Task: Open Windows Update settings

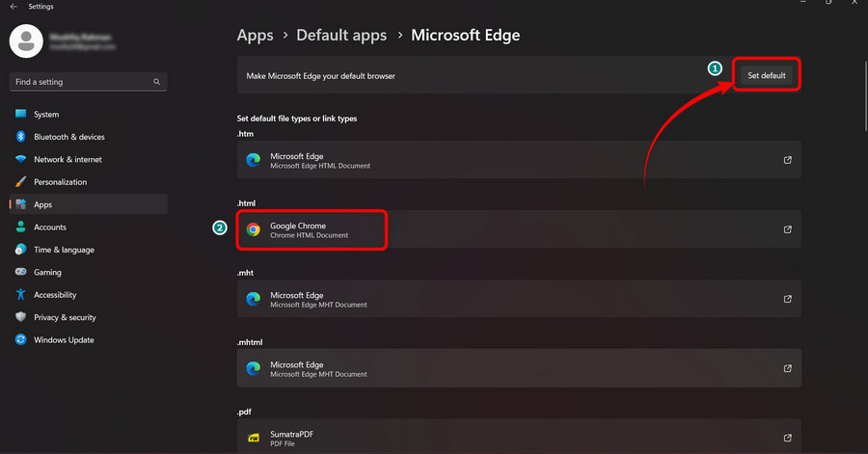Action: point(88,339)
